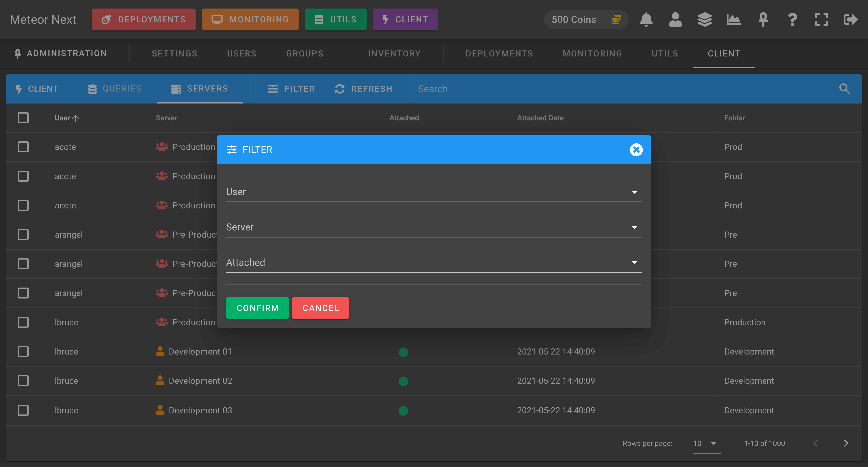This screenshot has height=467, width=868.
Task: Sort by the Server column header
Action: (166, 118)
